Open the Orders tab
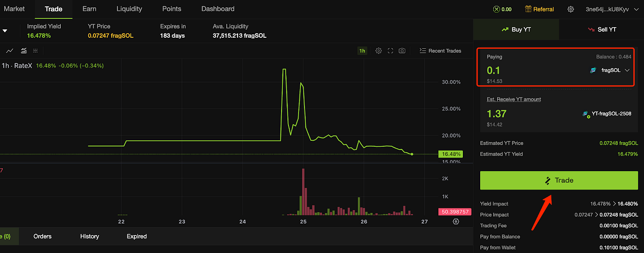Image resolution: width=644 pixels, height=253 pixels. coord(42,236)
